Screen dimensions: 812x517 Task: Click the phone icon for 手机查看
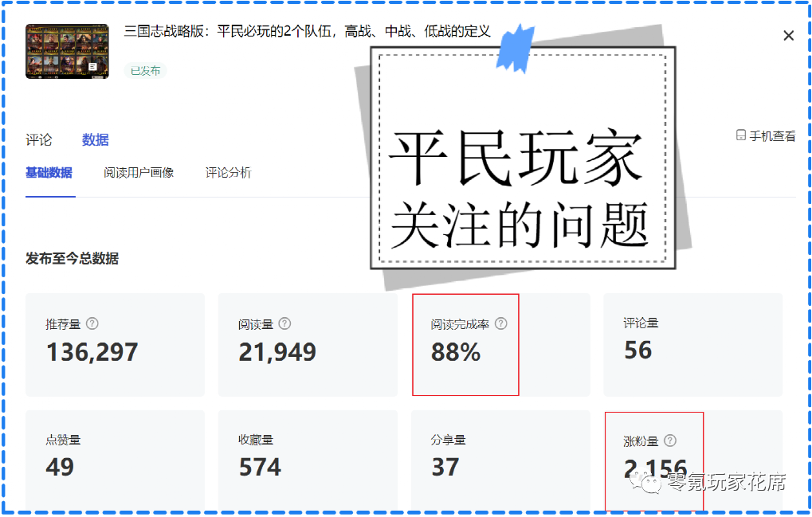(x=741, y=135)
